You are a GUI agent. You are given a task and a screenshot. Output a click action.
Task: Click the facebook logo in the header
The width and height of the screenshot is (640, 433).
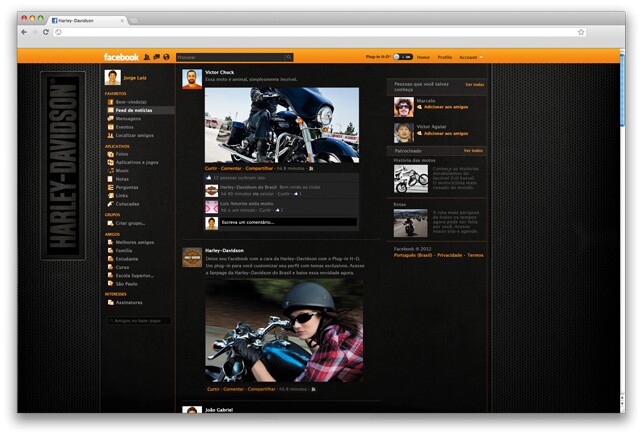click(x=121, y=57)
